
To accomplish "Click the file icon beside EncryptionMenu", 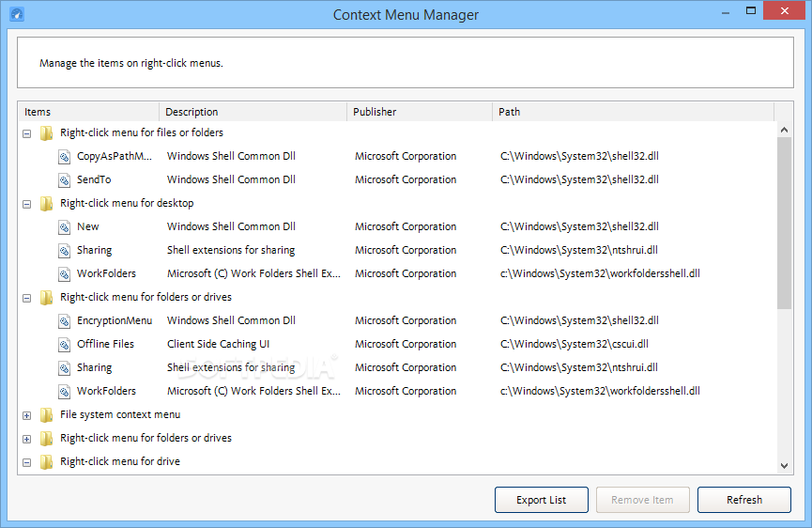I will 64,320.
